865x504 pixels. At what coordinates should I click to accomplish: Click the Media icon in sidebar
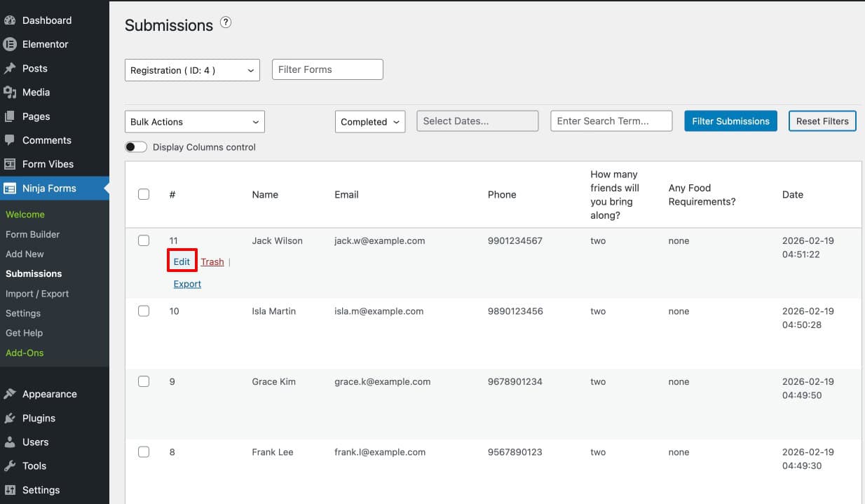(10, 92)
